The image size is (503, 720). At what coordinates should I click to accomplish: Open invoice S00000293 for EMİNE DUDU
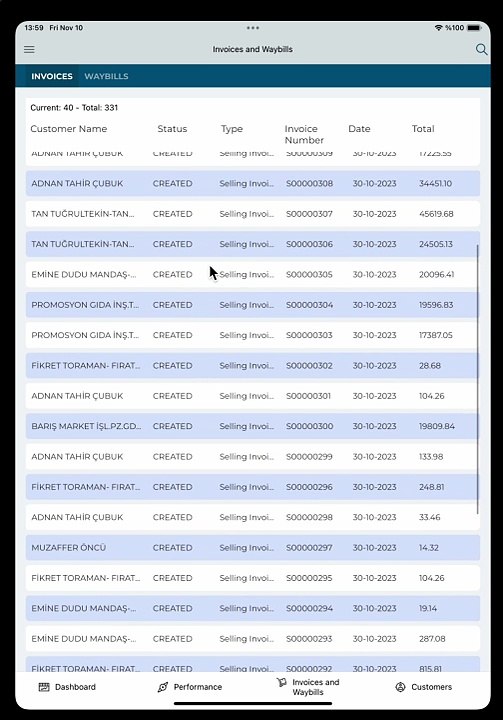point(253,638)
